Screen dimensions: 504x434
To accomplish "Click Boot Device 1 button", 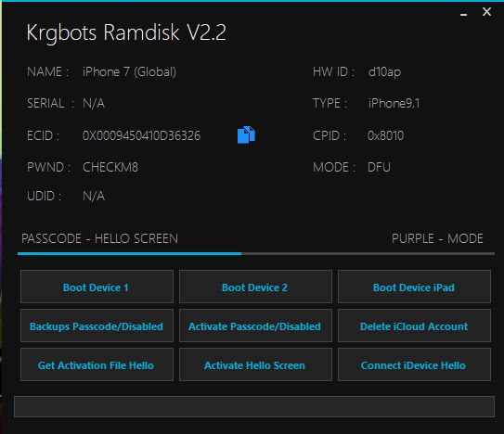I will 97,287.
